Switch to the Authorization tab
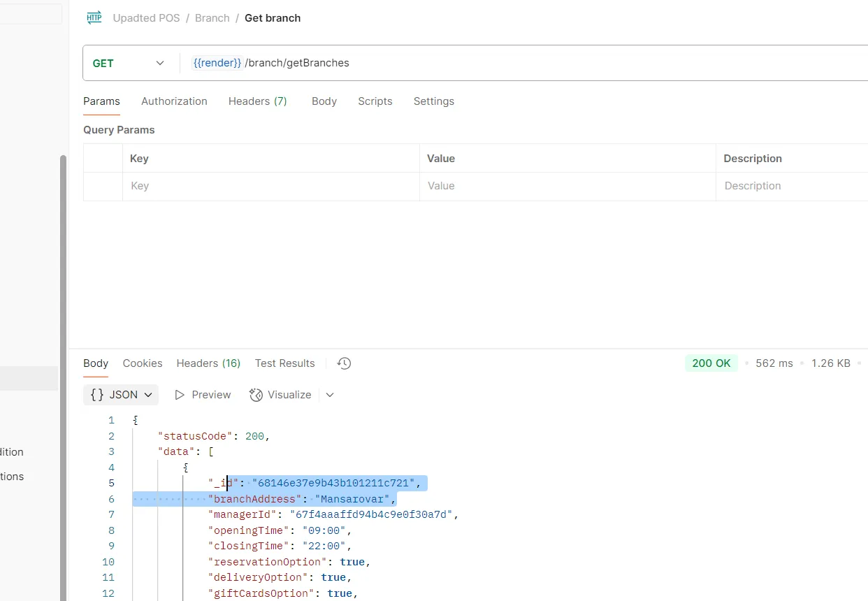The height and width of the screenshot is (601, 868). coord(174,101)
